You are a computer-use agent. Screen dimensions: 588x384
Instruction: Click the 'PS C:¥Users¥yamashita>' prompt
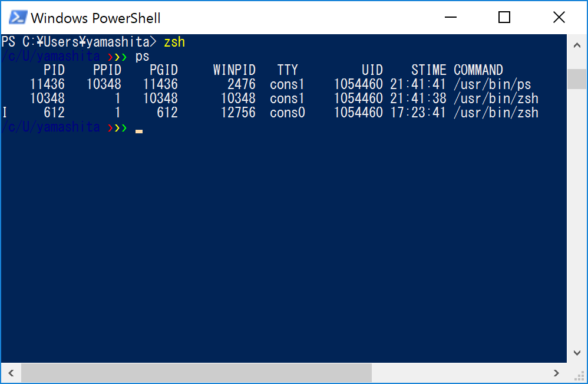79,42
